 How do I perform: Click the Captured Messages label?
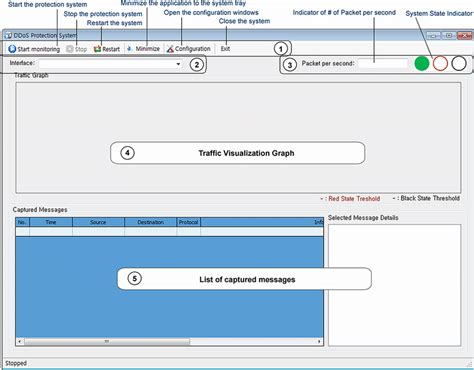tap(40, 210)
